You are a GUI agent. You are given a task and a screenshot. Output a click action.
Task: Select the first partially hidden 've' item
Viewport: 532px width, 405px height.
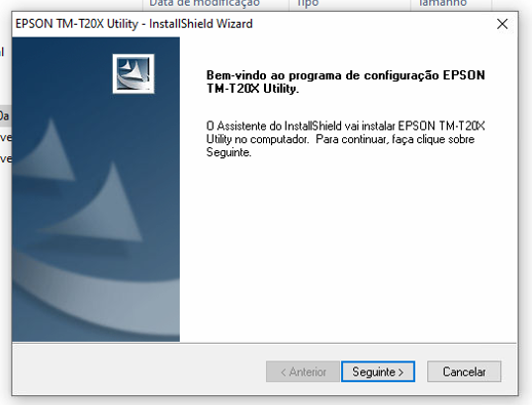[x=6, y=137]
